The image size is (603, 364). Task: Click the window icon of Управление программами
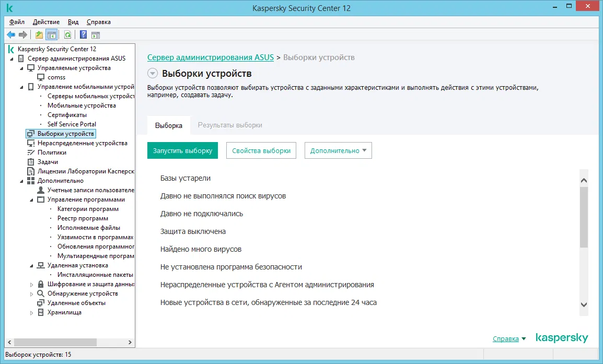coord(41,199)
